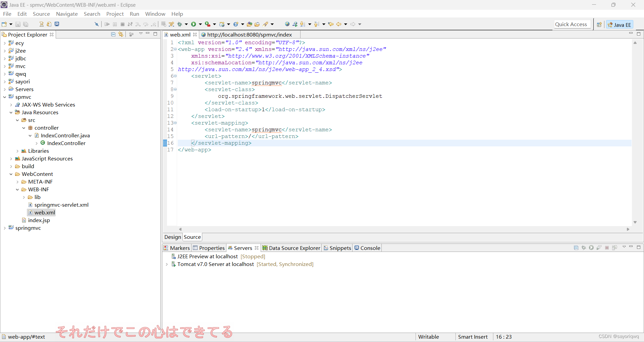This screenshot has height=342, width=644.
Task: Expand the Libraries tree node
Action: (x=17, y=151)
